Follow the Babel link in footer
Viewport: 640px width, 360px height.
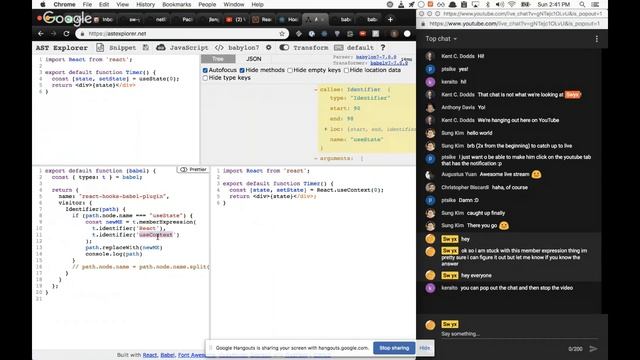pos(167,355)
